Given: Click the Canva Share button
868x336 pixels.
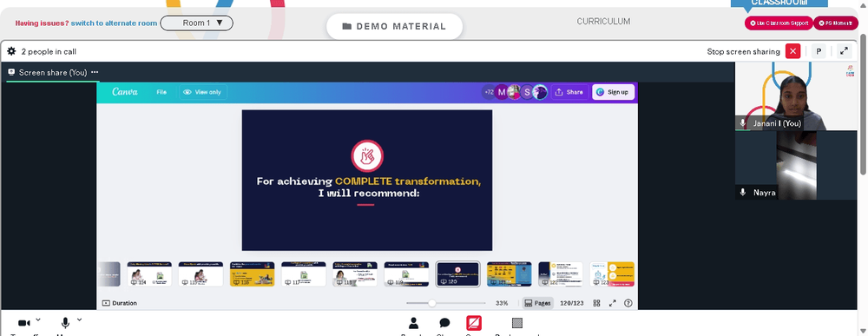Looking at the screenshot, I should tap(569, 92).
